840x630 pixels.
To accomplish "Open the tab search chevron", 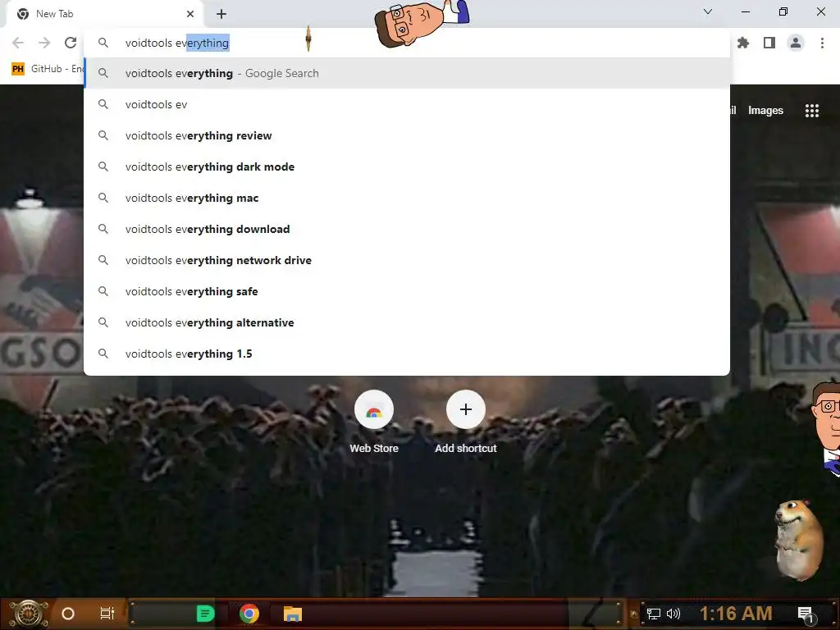I will [708, 11].
